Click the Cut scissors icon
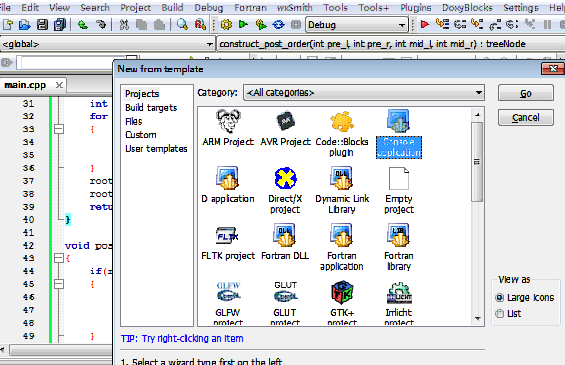The height and width of the screenshot is (365, 565). point(124,25)
